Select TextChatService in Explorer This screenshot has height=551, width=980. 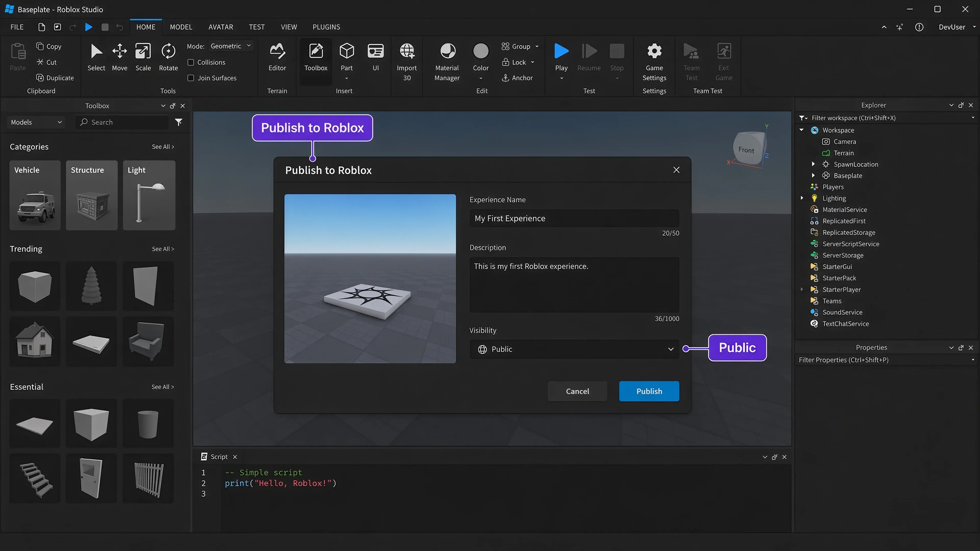845,324
